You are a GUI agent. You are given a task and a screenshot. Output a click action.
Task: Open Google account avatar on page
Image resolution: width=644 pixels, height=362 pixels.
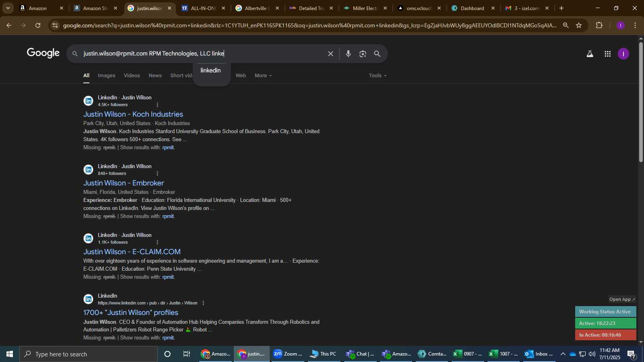[x=623, y=53]
